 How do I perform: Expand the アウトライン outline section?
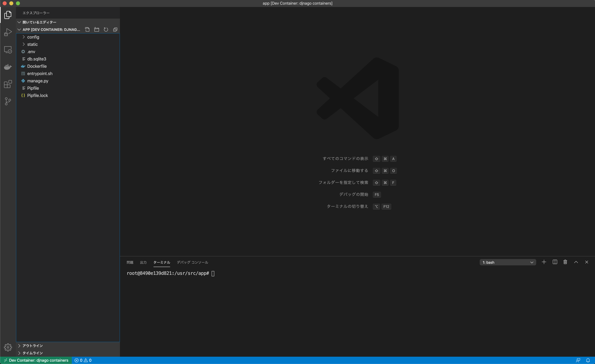tap(68, 346)
